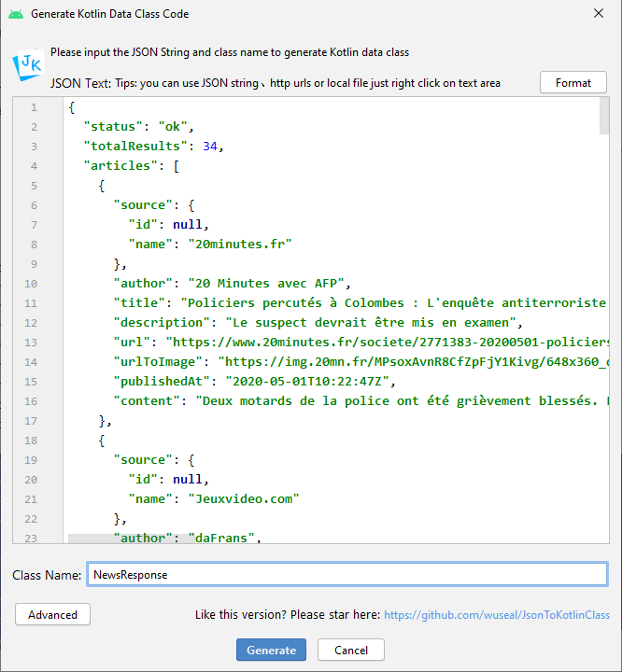
Task: Close the Generate Kotlin Data Class dialog
Action: pos(598,14)
